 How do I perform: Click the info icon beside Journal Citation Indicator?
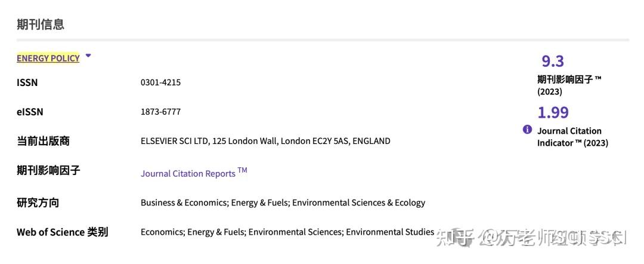pyautogui.click(x=527, y=130)
